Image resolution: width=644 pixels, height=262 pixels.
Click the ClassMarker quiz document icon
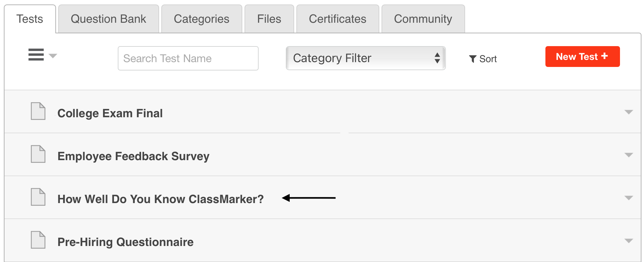tap(38, 197)
